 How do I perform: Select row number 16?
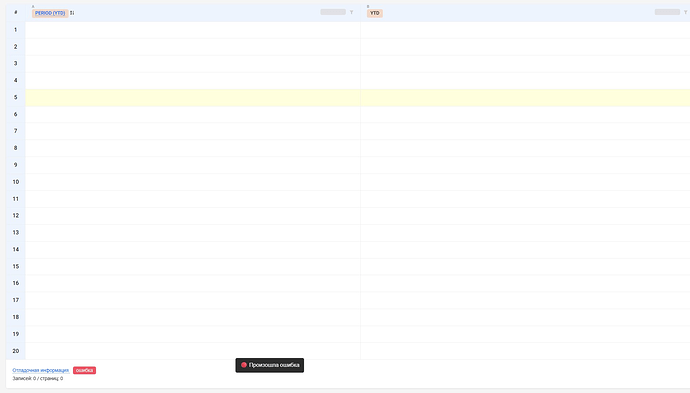pos(16,283)
